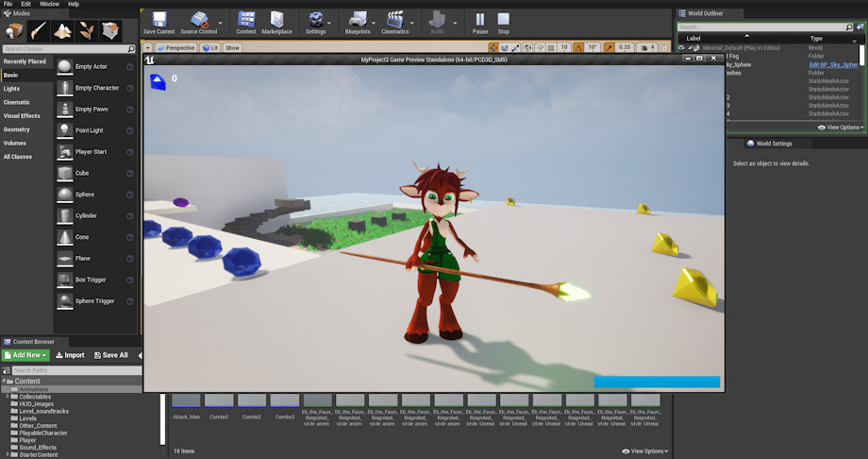Toggle rotation snapping angle icon
868x459 pixels.
coord(578,47)
